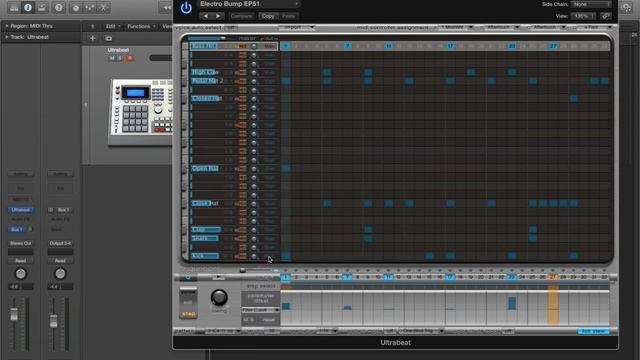Open the parameter offset Filter Cutoff dropdown
The width and height of the screenshot is (640, 360).
(x=260, y=310)
